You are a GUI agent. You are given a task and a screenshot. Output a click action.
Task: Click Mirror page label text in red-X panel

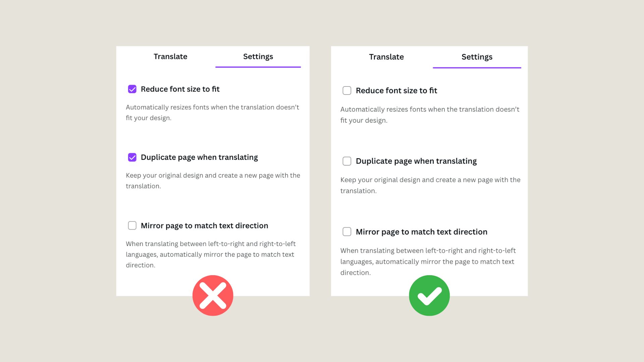[x=204, y=226]
